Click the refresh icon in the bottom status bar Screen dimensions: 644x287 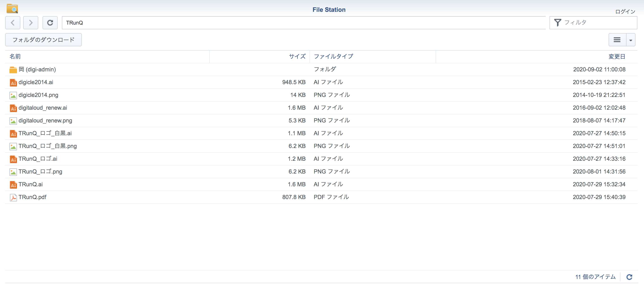pos(629,277)
